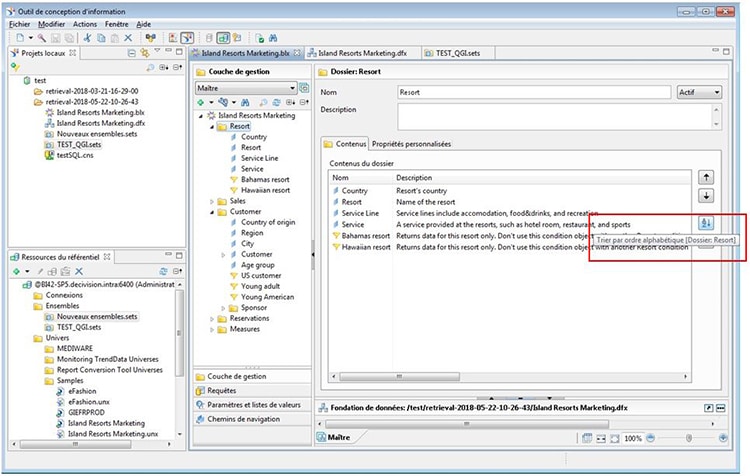The width and height of the screenshot is (750, 476).
Task: Select testSQL.cns in Projets locaux
Action: point(75,155)
